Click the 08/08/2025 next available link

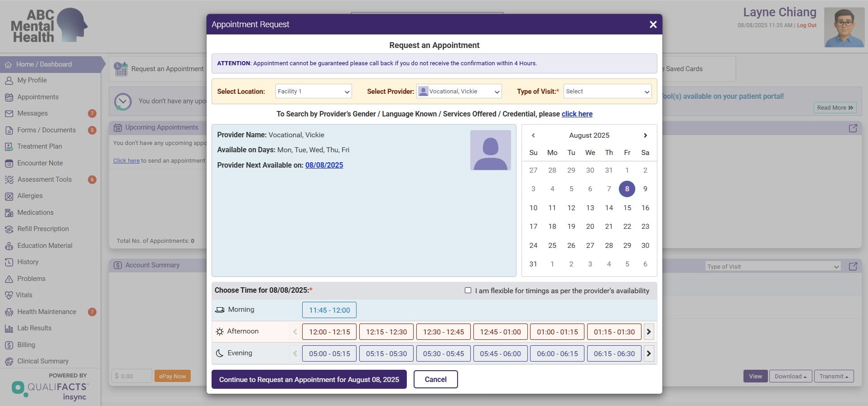coord(324,165)
